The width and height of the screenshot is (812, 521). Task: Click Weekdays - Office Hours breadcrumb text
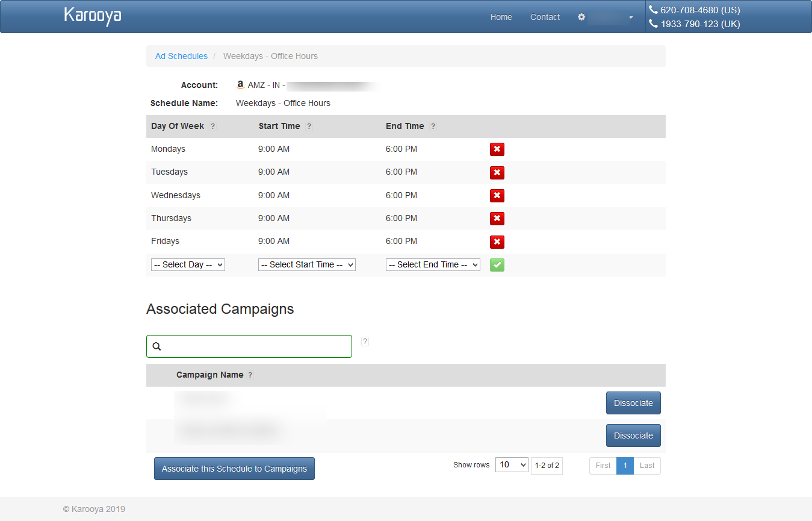270,56
